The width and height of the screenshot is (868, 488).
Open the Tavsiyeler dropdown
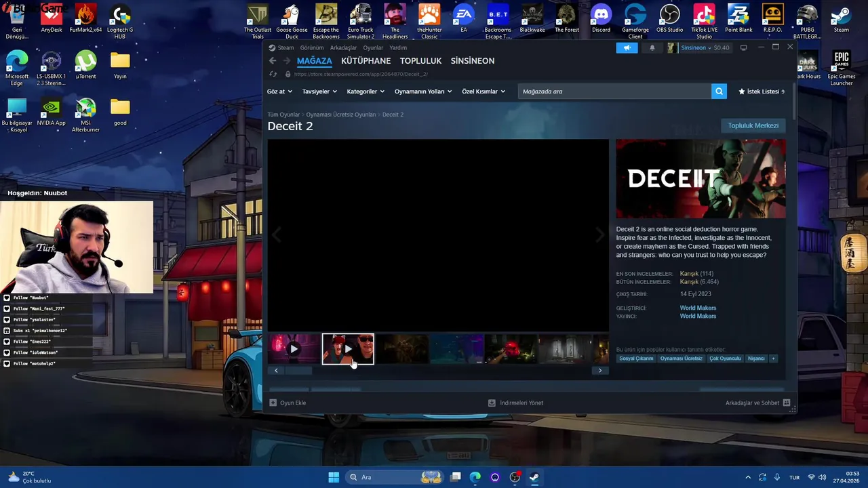[319, 91]
